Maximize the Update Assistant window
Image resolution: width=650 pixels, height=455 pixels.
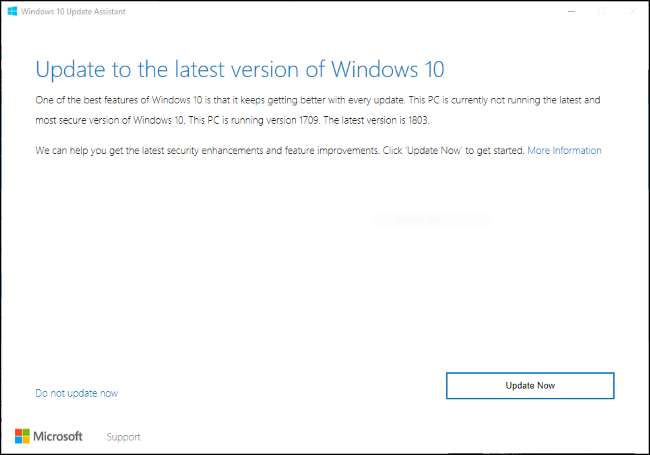click(x=602, y=11)
